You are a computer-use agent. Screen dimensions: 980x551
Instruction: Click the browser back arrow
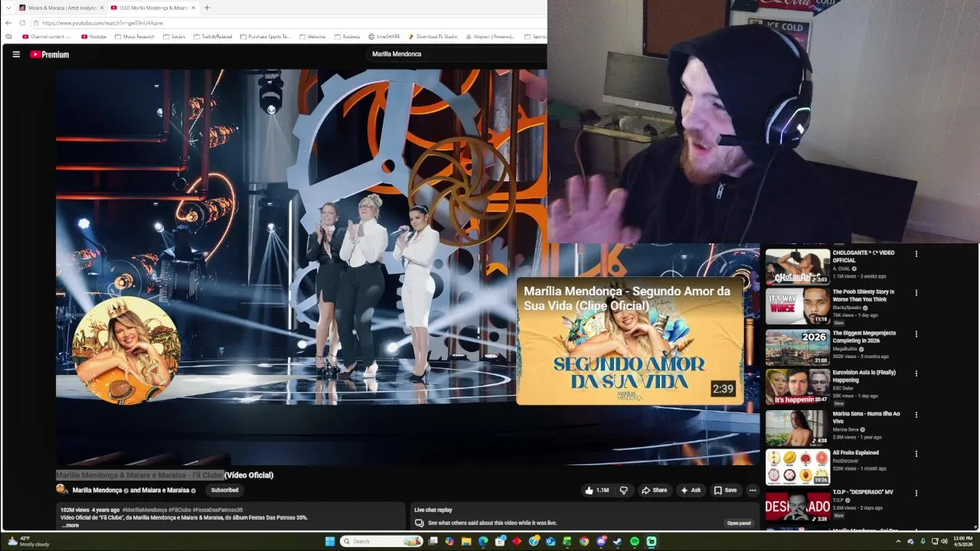coord(8,23)
